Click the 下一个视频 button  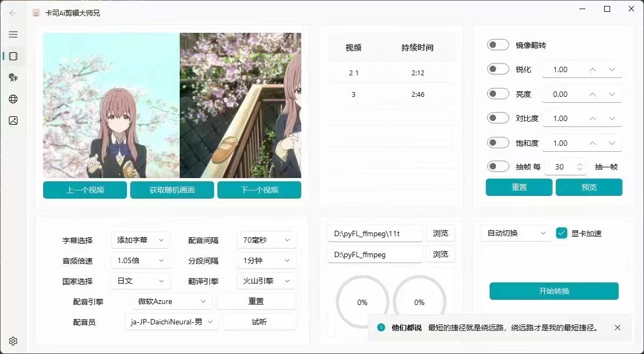coord(259,190)
